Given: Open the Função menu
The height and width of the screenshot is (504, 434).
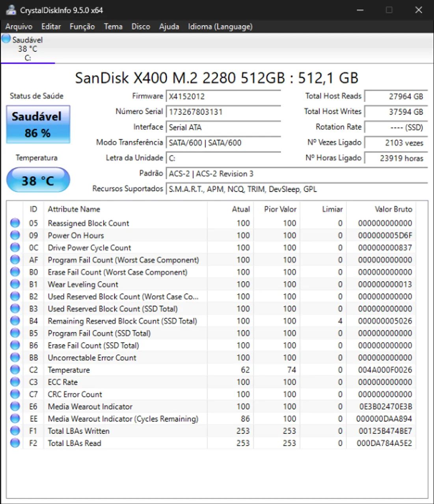Looking at the screenshot, I should coord(82,26).
